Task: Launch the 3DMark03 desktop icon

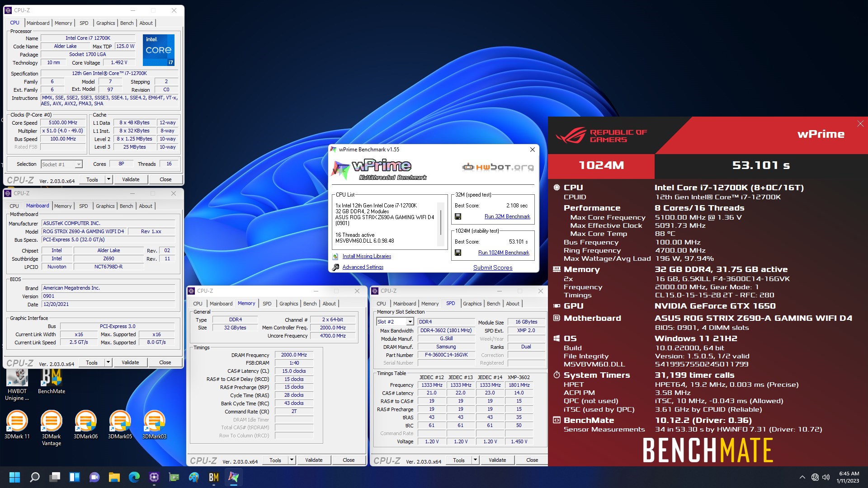Action: (155, 425)
